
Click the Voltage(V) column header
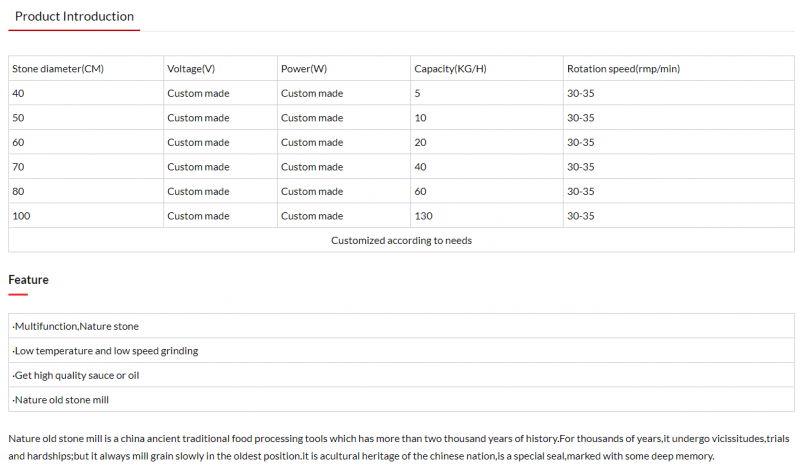coord(191,69)
